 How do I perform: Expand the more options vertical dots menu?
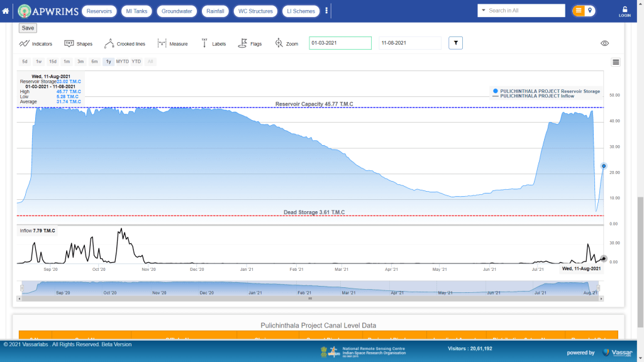pyautogui.click(x=326, y=11)
